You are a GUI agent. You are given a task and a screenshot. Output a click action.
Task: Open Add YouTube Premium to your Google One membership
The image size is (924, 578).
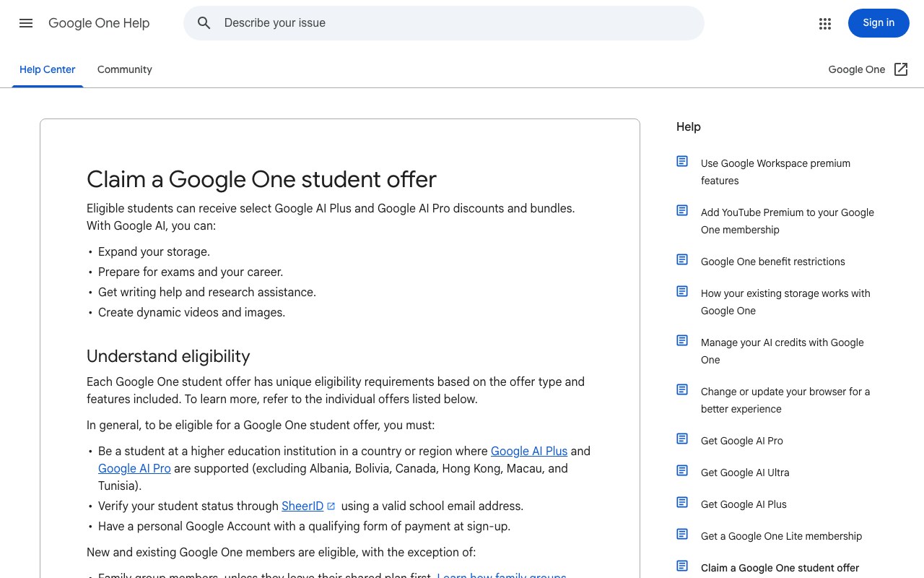coord(788,221)
